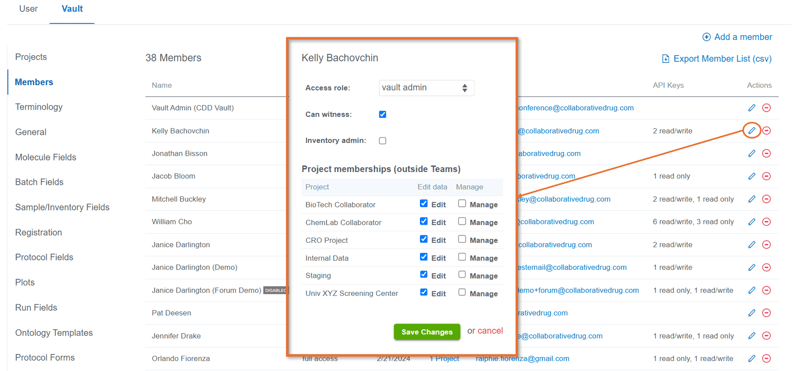
Task: Edit Jennifer Drake with pencil icon
Action: coord(751,336)
